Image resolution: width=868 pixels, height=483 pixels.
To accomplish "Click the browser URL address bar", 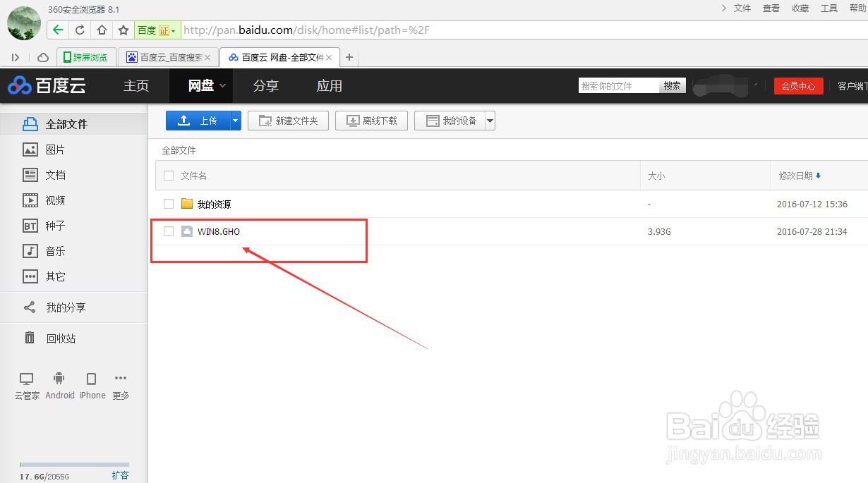I will pyautogui.click(x=524, y=30).
